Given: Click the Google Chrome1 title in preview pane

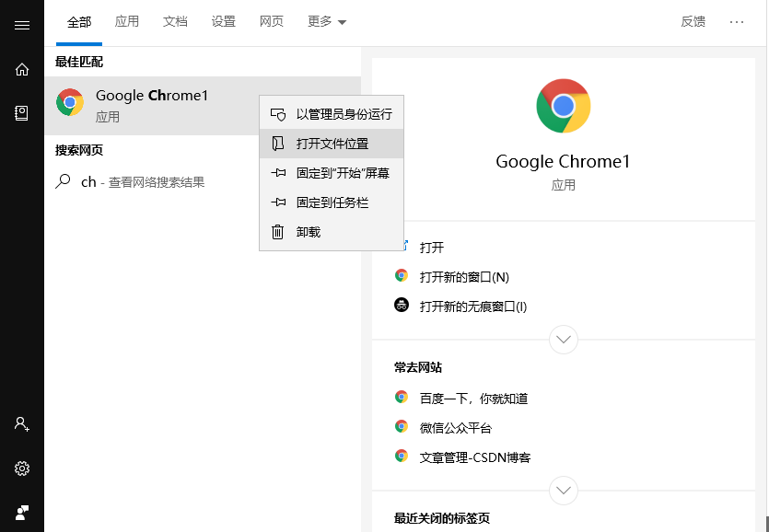Looking at the screenshot, I should click(563, 161).
